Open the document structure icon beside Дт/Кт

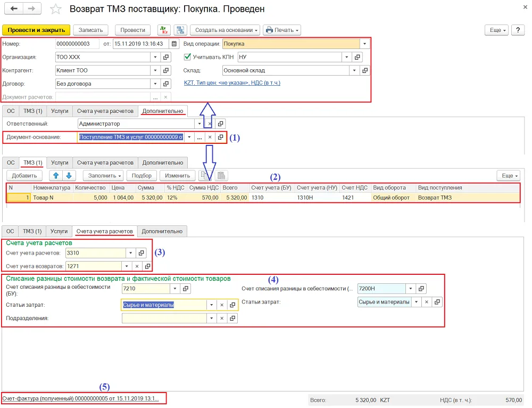coord(180,30)
